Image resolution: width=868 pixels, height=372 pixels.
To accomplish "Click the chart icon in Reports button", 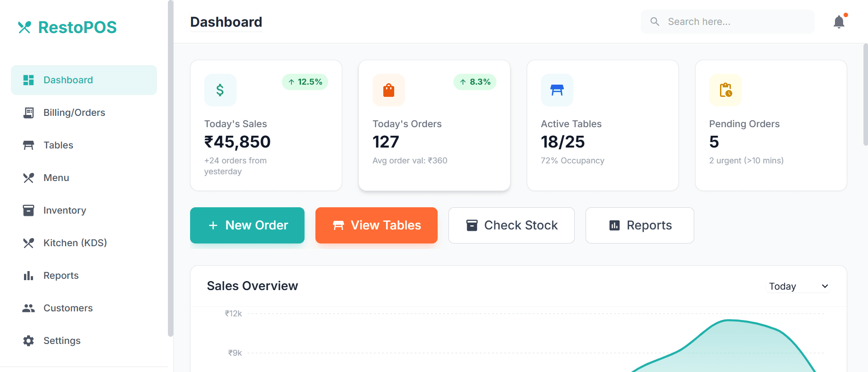I will (x=615, y=225).
